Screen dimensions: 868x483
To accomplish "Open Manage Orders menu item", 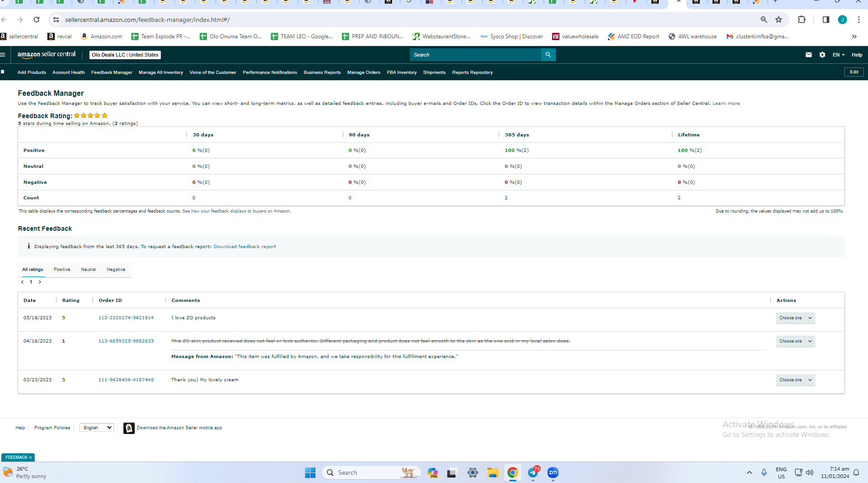I will [x=364, y=73].
